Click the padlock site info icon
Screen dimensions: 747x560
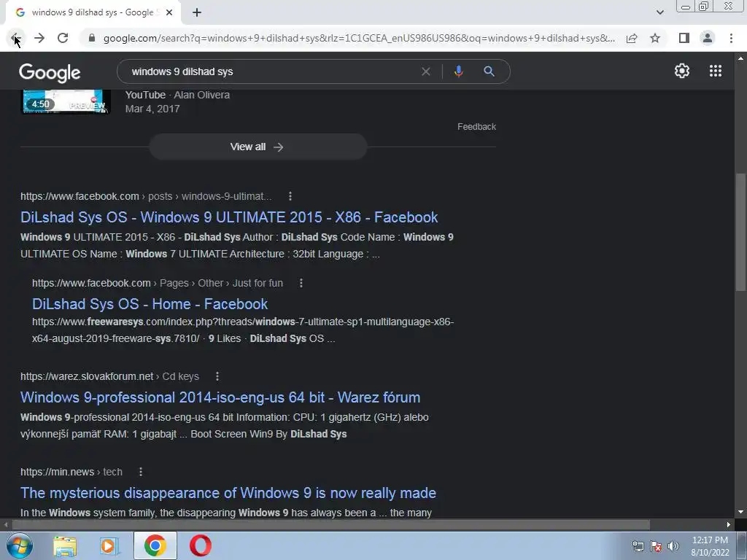[92, 38]
